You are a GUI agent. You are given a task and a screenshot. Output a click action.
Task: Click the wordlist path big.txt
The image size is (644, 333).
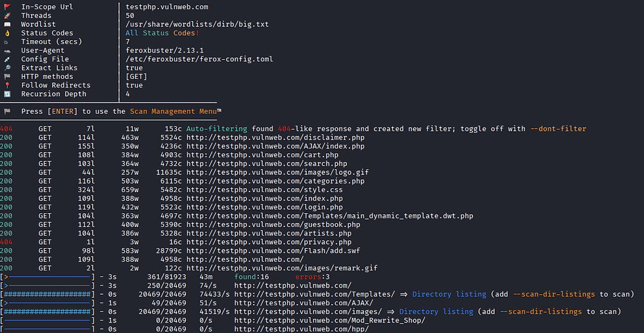(197, 24)
